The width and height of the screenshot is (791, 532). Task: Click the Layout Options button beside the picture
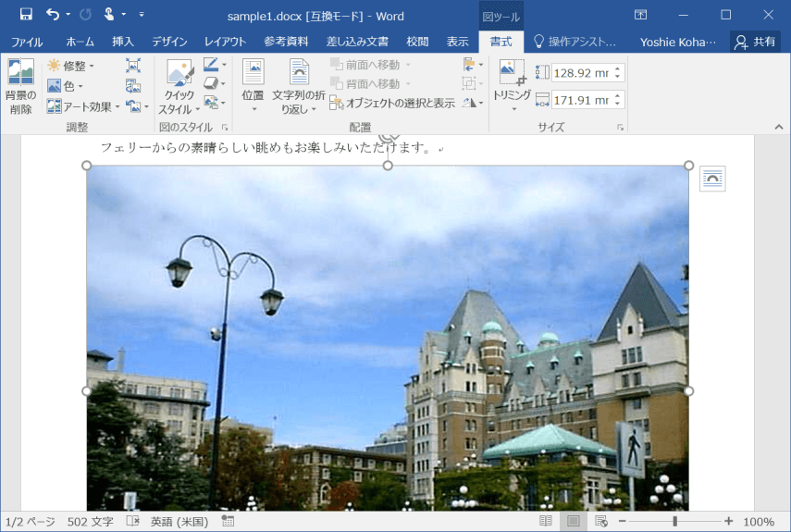(712, 179)
